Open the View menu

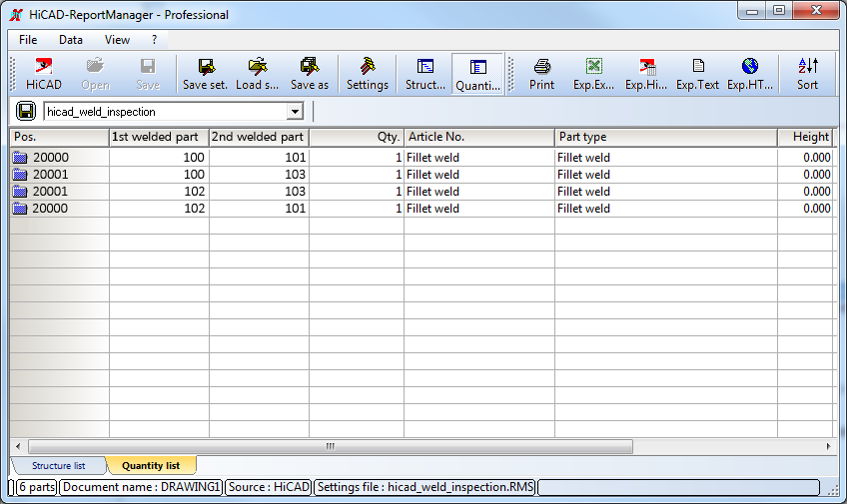point(117,40)
